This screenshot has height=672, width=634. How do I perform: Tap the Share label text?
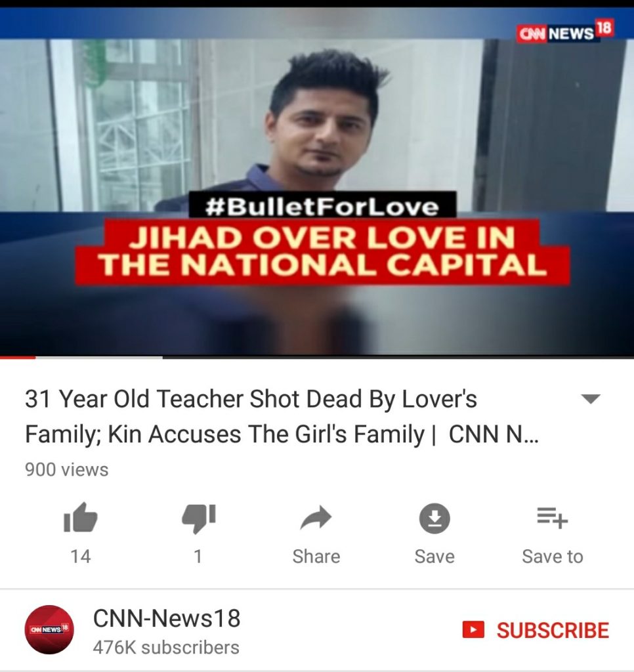click(316, 556)
